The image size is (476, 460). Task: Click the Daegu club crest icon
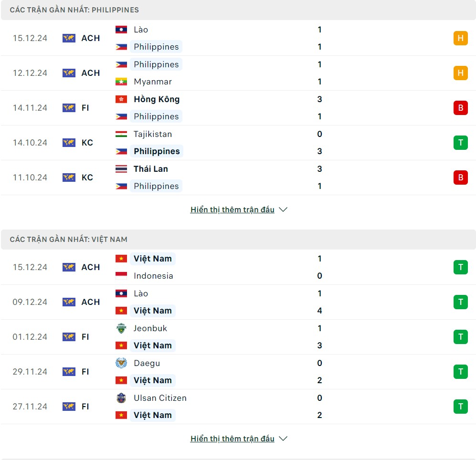pos(121,363)
